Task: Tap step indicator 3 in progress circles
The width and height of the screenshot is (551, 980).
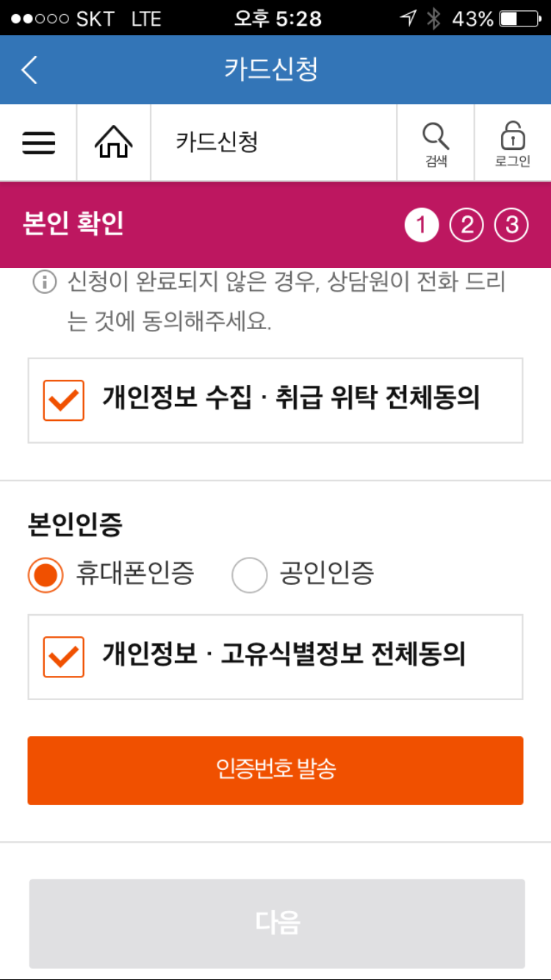Action: pos(512,225)
